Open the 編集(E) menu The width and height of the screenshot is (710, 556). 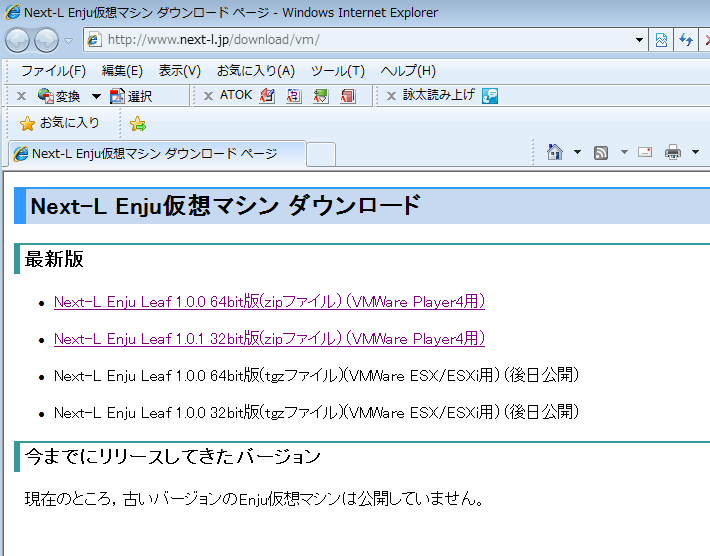click(x=122, y=71)
